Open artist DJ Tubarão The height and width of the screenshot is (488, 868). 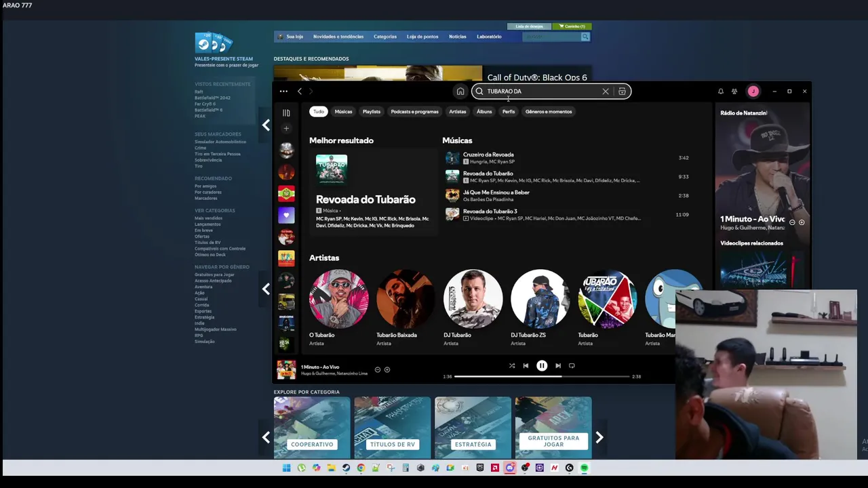click(x=473, y=307)
